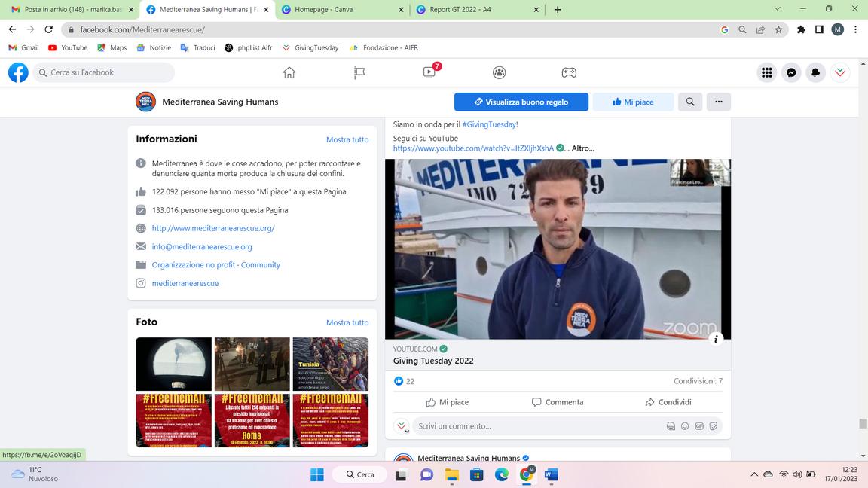The height and width of the screenshot is (488, 868).
Task: Open mediterranearescue.org website link
Action: 213,228
